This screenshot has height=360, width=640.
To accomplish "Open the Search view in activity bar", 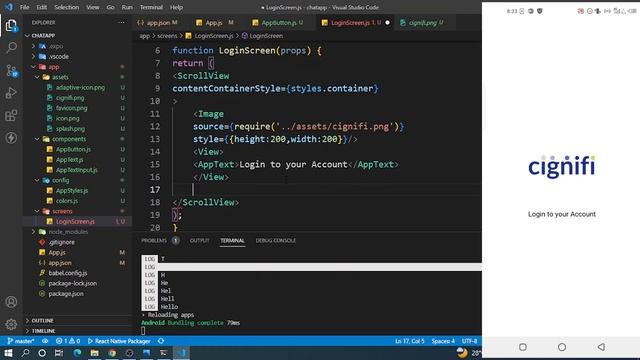I will pos(11,48).
